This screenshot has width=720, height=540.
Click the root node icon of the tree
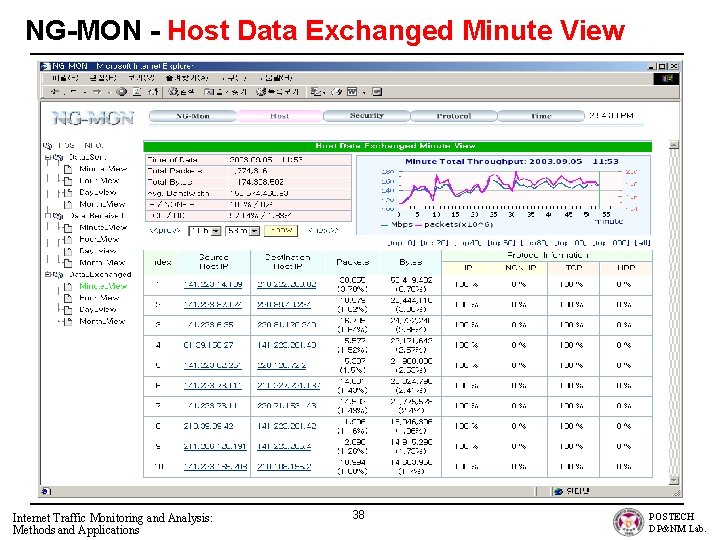point(47,146)
